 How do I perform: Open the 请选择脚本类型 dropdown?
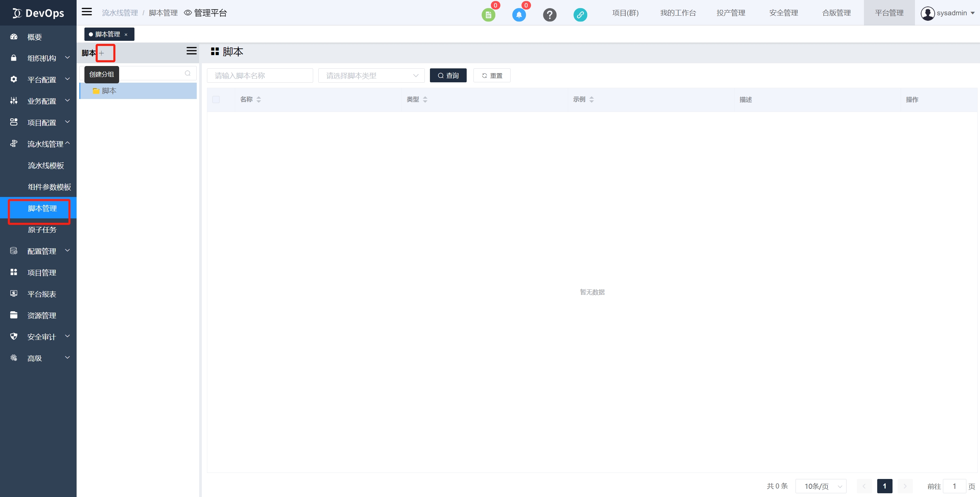[371, 76]
